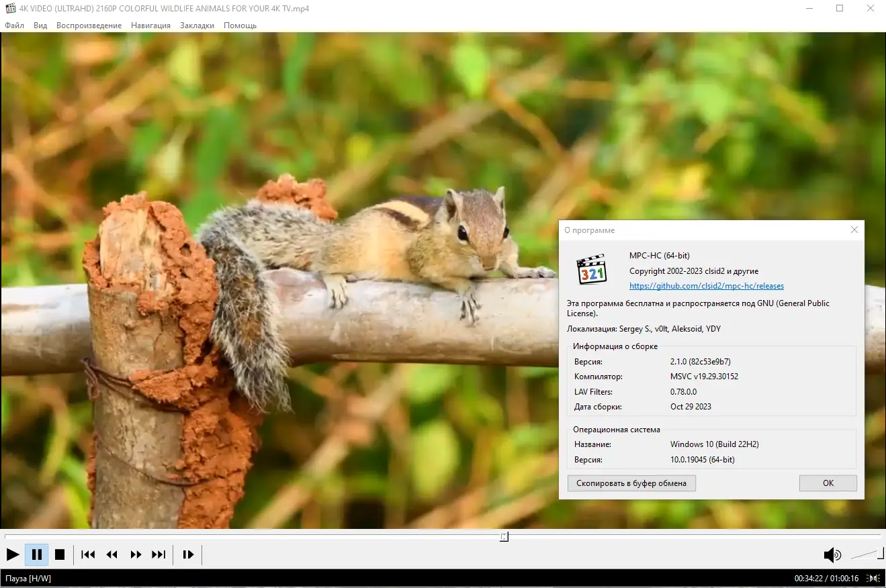Click the OS version 10.0.19045 (64-bit)
886x588 pixels.
pyautogui.click(x=703, y=460)
